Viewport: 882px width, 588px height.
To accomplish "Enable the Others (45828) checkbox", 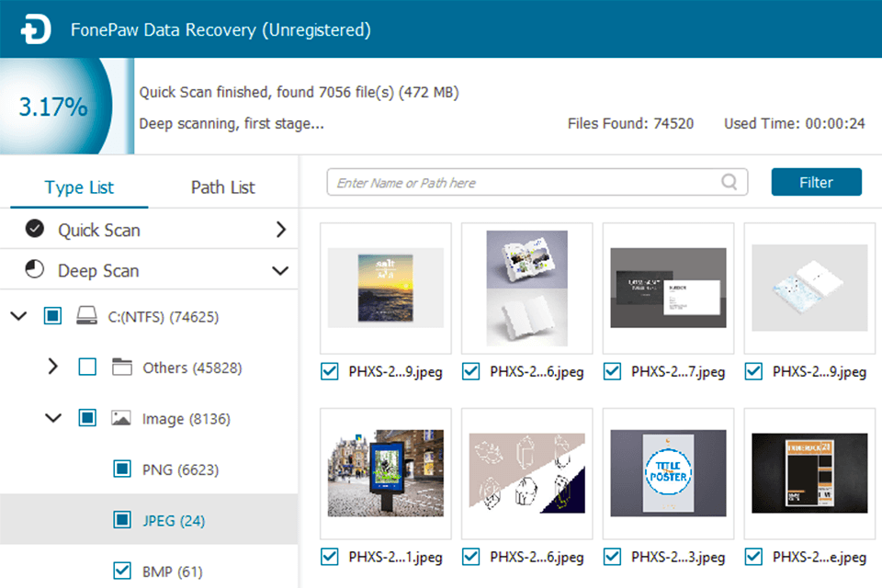I will click(87, 367).
